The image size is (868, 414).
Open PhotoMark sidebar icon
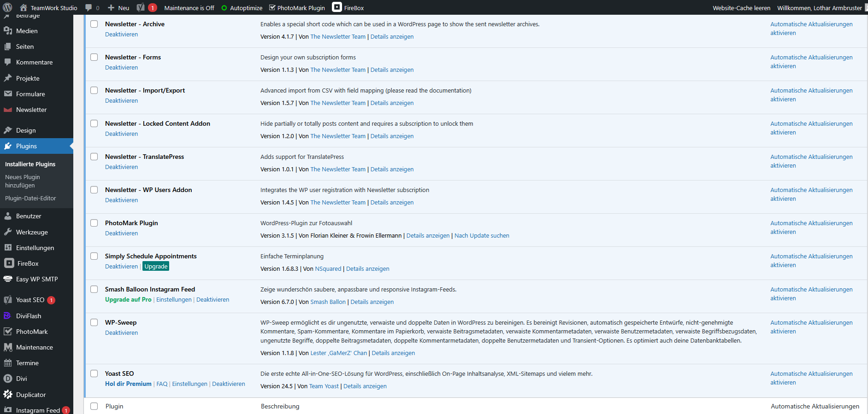pyautogui.click(x=8, y=332)
